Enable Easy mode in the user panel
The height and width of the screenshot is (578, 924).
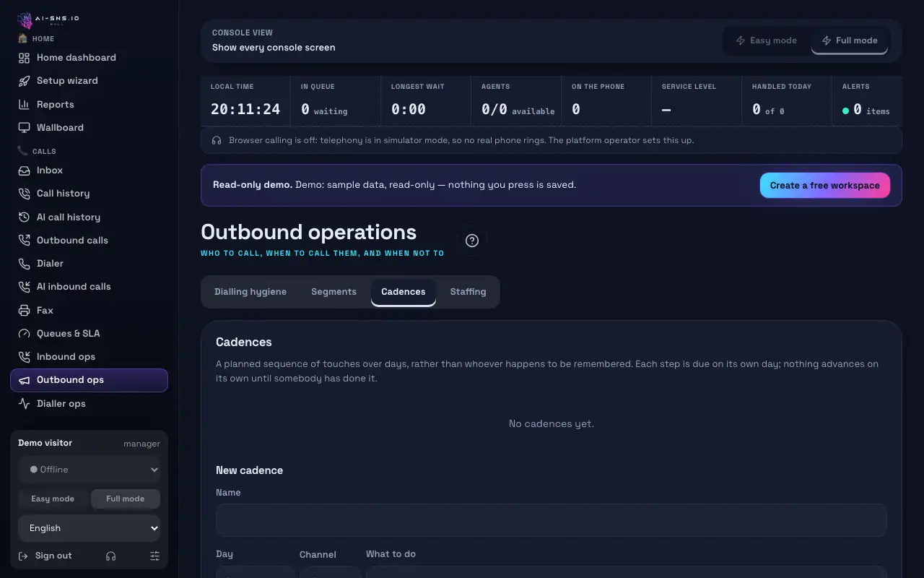pos(53,499)
